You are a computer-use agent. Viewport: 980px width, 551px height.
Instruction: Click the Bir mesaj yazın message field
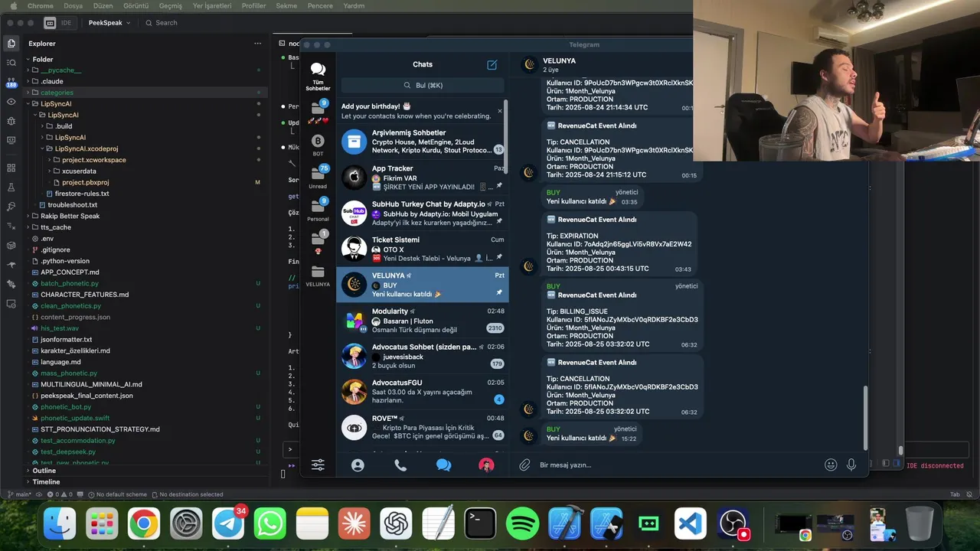click(677, 465)
